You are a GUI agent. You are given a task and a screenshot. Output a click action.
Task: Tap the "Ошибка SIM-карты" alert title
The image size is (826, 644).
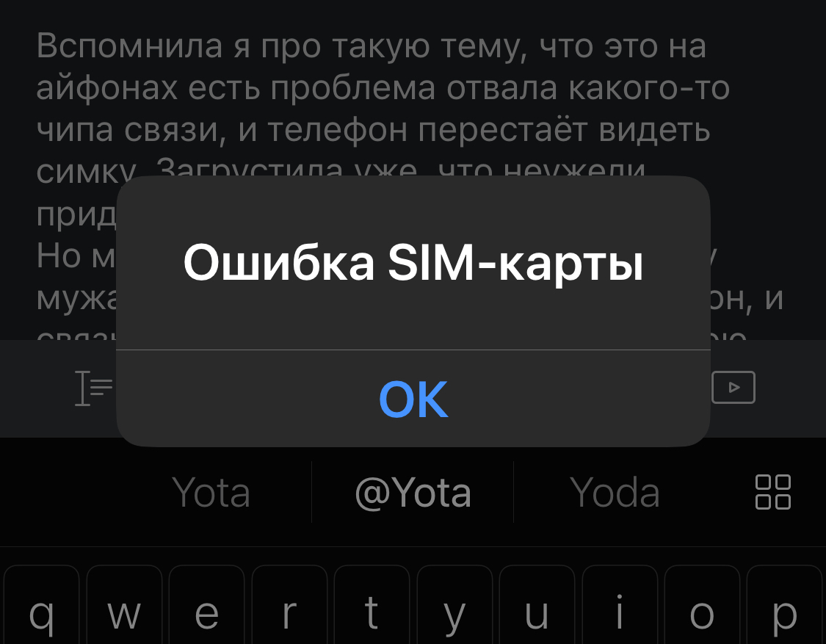[413, 263]
